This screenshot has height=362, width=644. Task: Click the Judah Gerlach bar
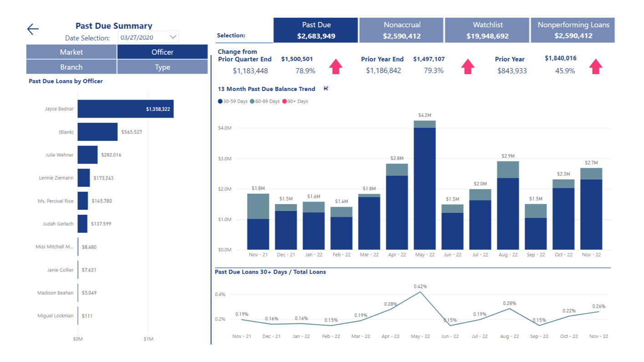point(83,224)
